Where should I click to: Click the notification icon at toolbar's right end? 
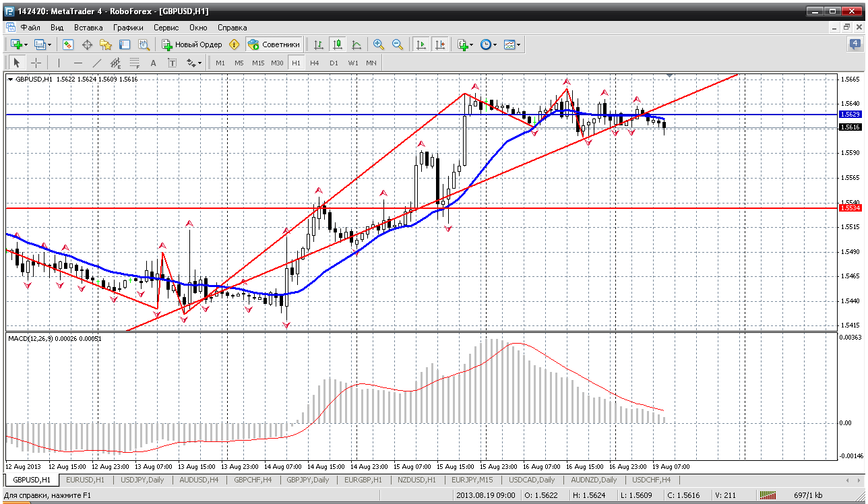pyautogui.click(x=855, y=44)
